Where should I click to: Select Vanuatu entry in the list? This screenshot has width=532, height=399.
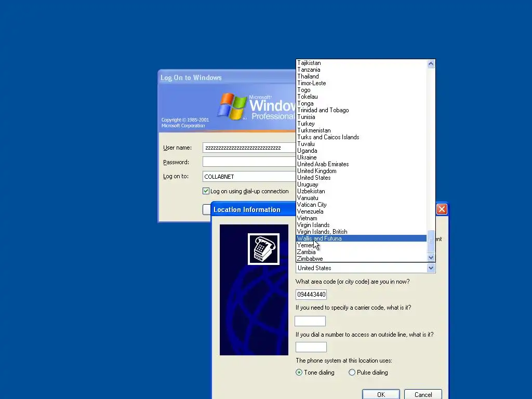coord(362,198)
